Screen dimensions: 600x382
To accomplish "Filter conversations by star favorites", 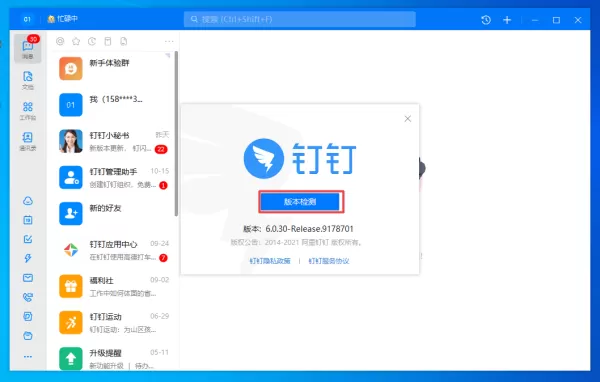I will pos(76,41).
